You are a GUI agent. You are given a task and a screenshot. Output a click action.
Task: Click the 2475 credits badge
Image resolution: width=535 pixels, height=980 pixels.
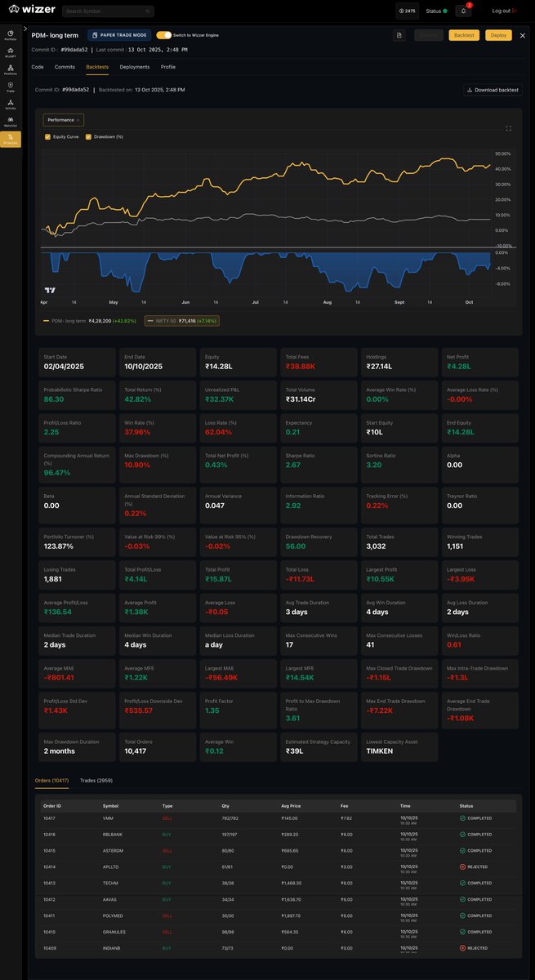click(x=407, y=11)
